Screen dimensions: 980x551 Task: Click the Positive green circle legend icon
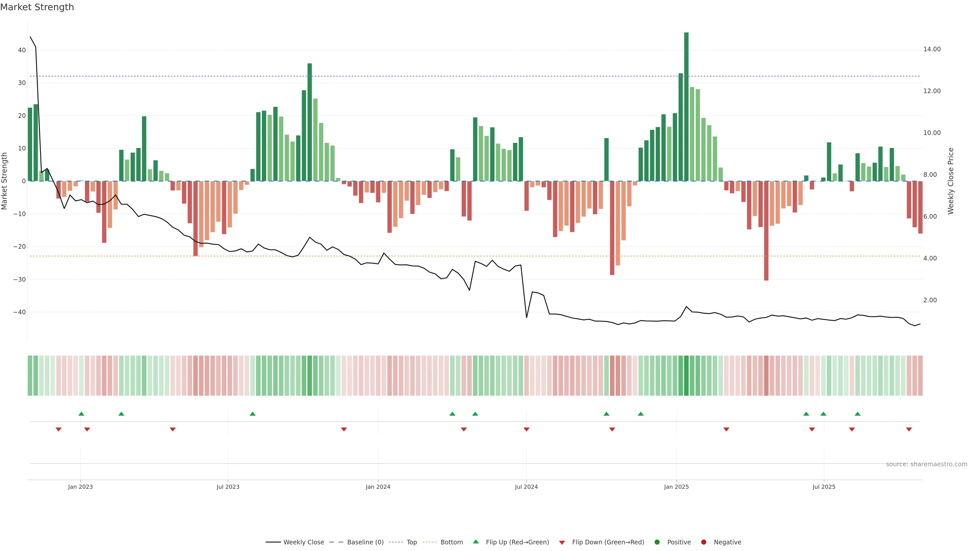click(x=657, y=542)
